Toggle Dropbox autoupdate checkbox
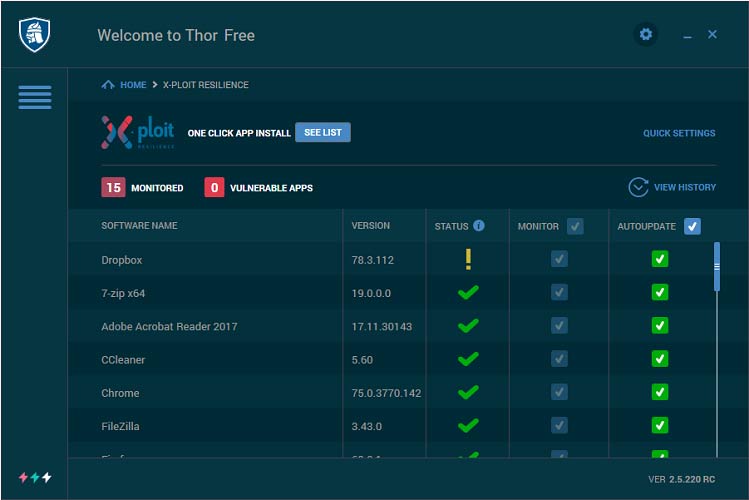The image size is (749, 500). pos(660,259)
